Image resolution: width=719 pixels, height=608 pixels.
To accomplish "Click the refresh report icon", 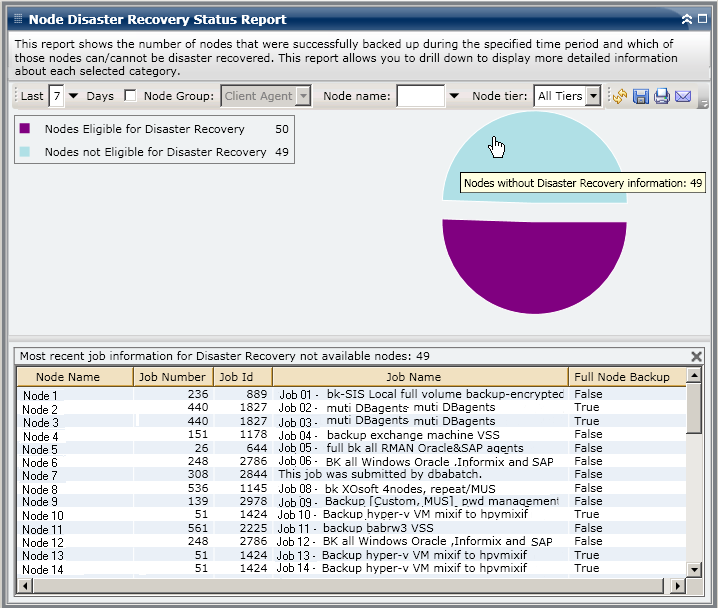I will (620, 97).
